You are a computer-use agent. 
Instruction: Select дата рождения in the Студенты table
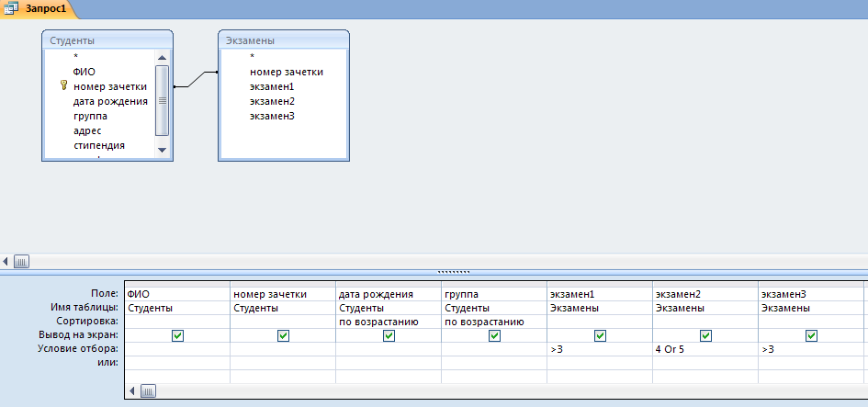pos(110,101)
